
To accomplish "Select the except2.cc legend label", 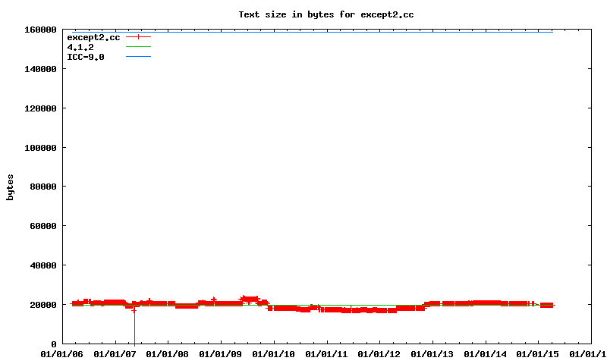I will coord(93,36).
